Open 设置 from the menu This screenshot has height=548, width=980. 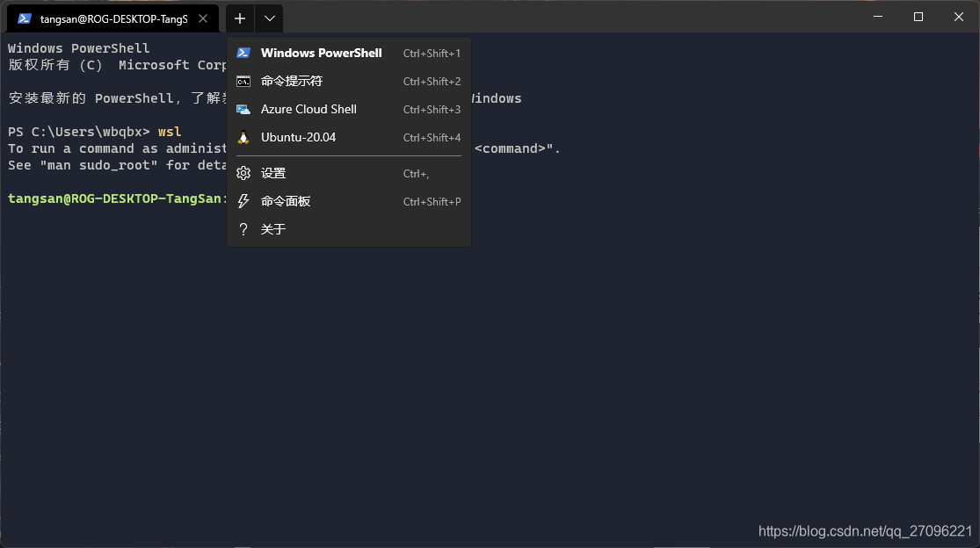click(x=349, y=174)
